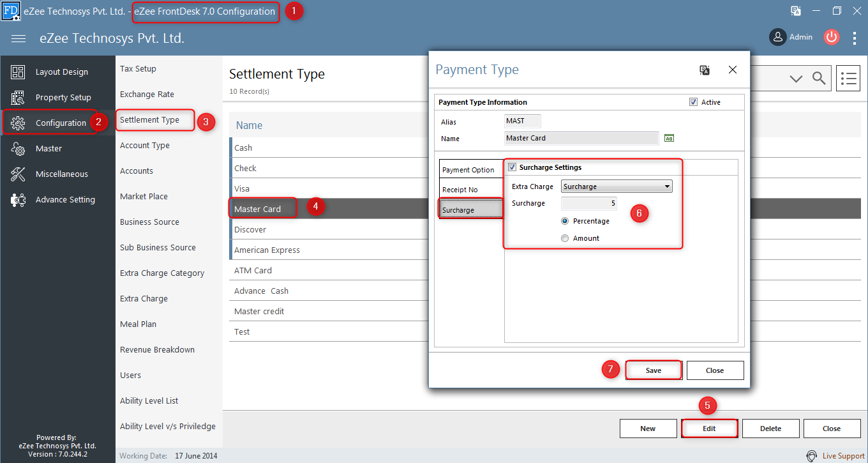The width and height of the screenshot is (868, 463).
Task: Open Sub Business Source menu item
Action: point(158,248)
